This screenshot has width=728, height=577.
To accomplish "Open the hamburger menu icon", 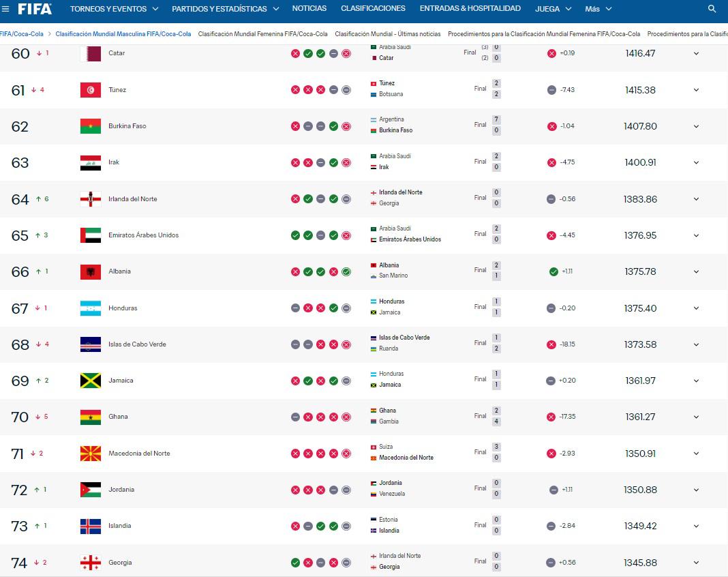I will pos(5,9).
